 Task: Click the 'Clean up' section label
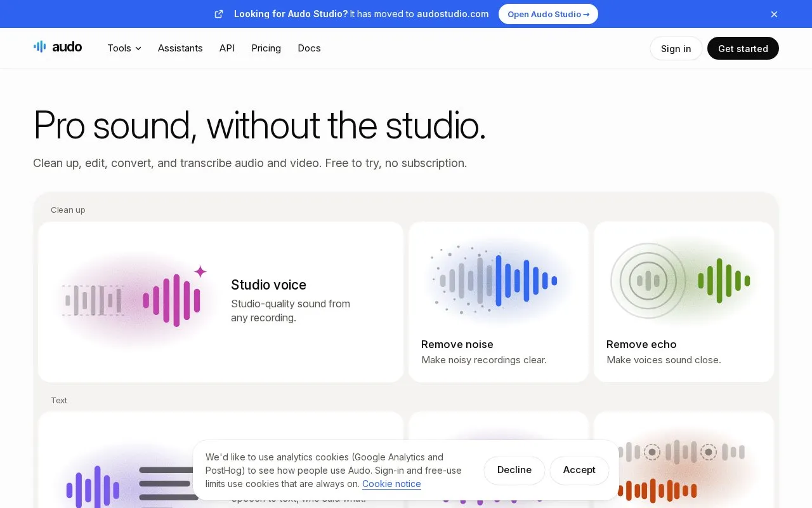point(68,210)
